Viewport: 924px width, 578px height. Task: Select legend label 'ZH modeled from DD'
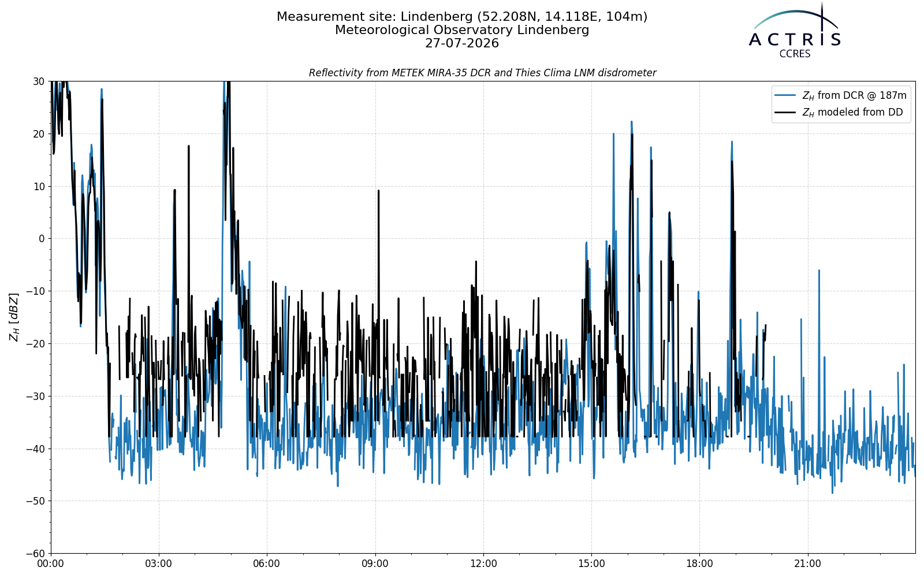pos(852,113)
